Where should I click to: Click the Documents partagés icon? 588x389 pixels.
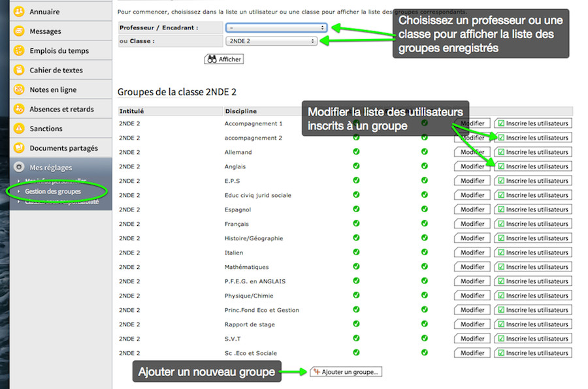(19, 148)
